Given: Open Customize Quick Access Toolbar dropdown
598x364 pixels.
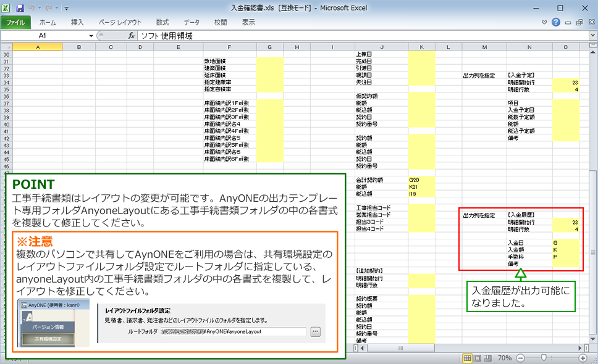Looking at the screenshot, I should click(66, 8).
